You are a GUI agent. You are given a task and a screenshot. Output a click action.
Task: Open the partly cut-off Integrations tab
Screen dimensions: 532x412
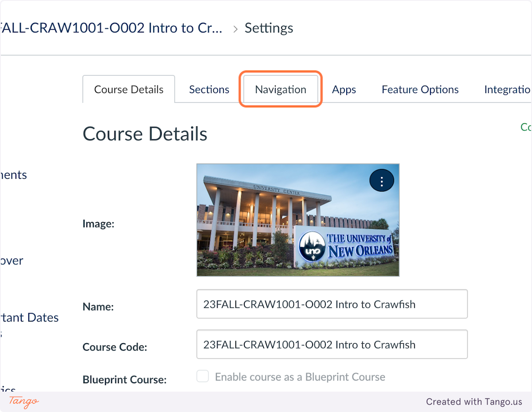(508, 89)
